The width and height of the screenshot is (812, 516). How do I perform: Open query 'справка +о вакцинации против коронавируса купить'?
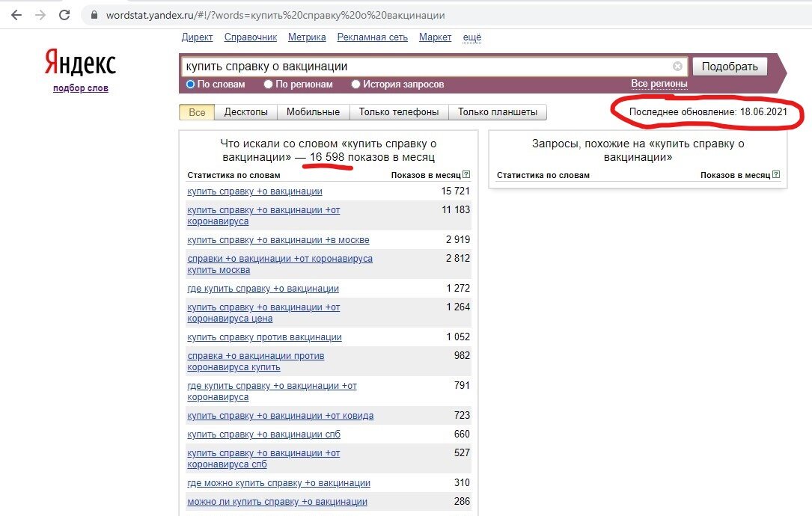(x=256, y=361)
